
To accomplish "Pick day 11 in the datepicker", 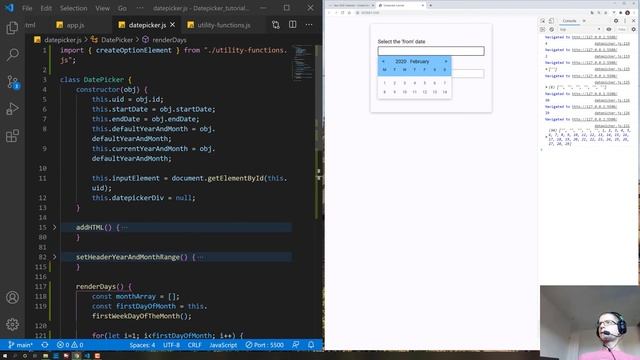I will click(414, 92).
